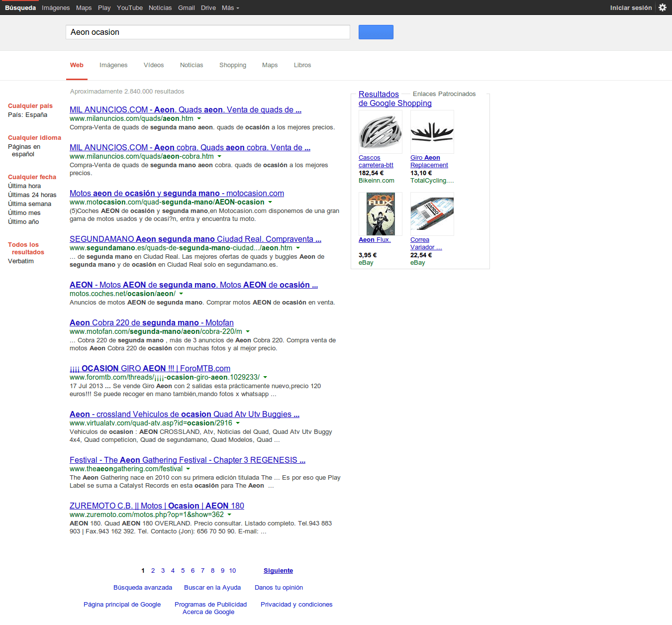Open Festival The Aeon Gathering result

point(188,460)
